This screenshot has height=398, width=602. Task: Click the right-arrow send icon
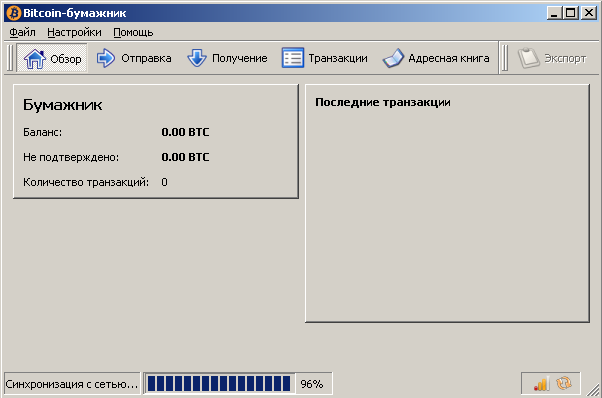pyautogui.click(x=106, y=58)
